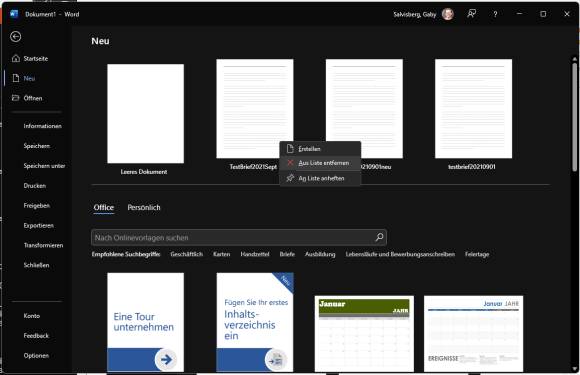Click the search magnifier icon
580x375 pixels.
pos(379,237)
